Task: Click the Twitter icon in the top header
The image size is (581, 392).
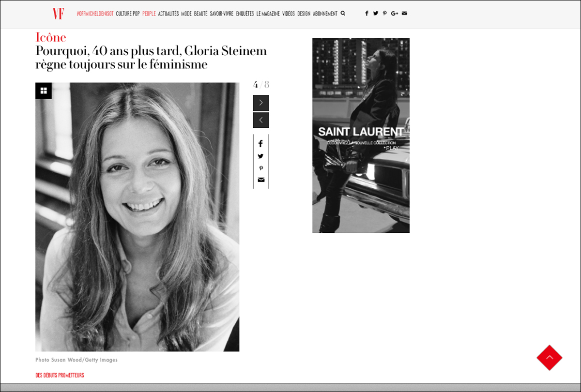Action: pos(376,14)
